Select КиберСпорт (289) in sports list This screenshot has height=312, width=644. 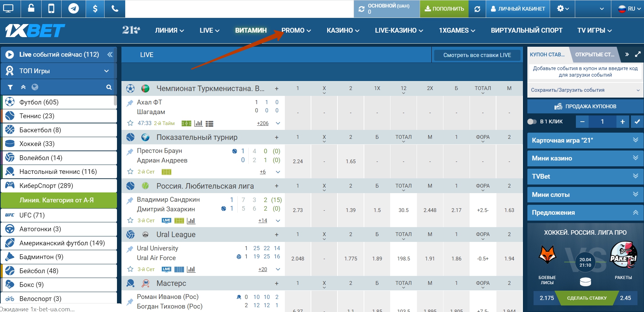59,186
